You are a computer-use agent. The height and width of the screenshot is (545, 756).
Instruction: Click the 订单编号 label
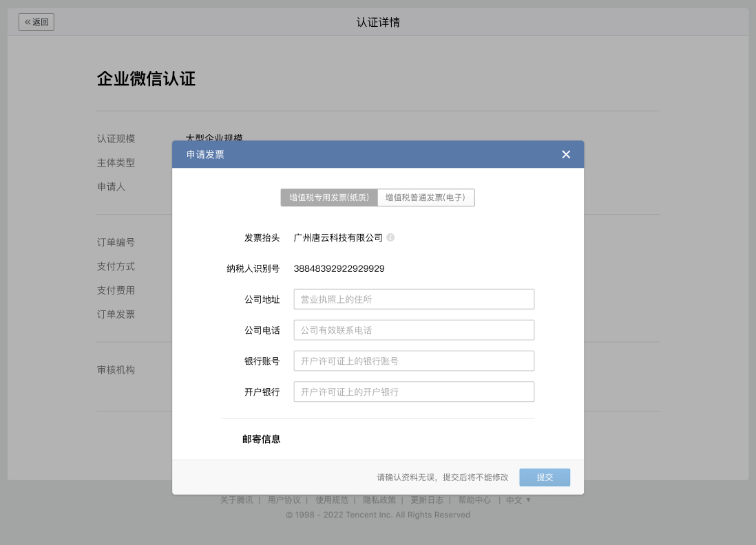[x=116, y=242]
